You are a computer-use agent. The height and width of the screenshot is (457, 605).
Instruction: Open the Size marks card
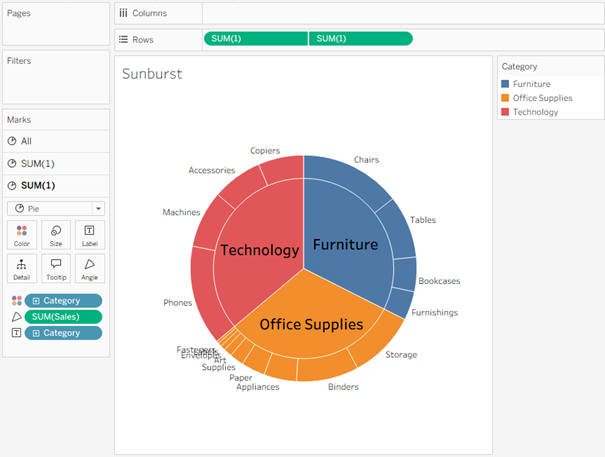tap(56, 235)
